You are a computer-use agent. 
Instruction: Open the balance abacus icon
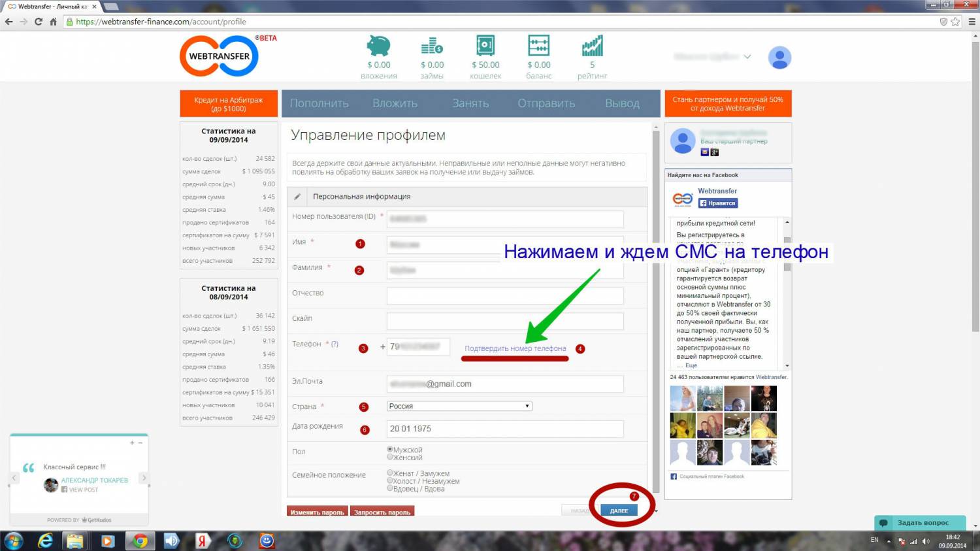tap(539, 45)
